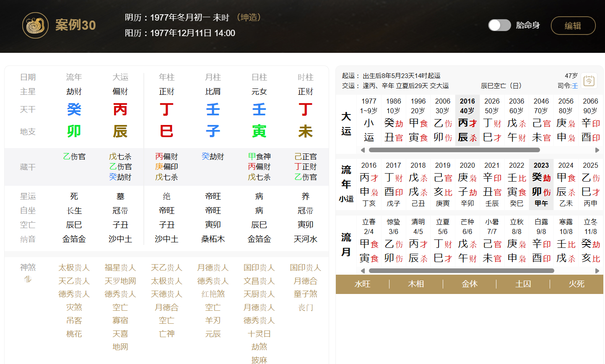Click the 羊刃 神煞 entry
This screenshot has height=364, width=605.
pyautogui.click(x=213, y=320)
